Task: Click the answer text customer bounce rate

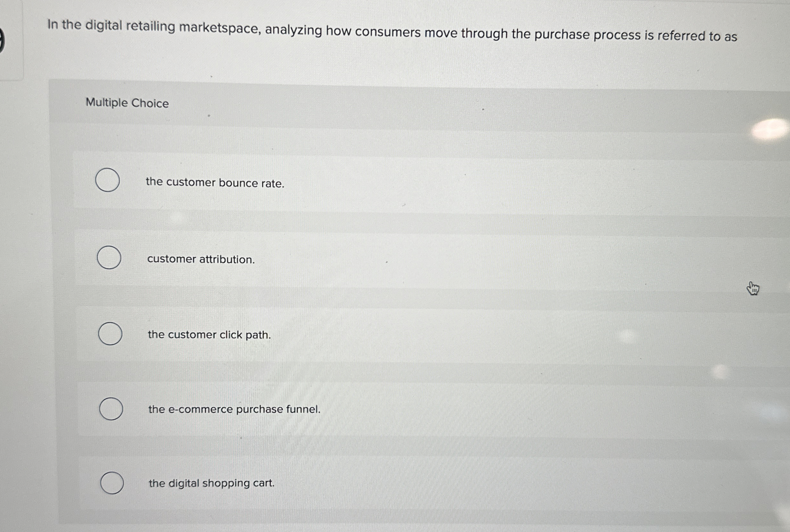Action: click(216, 183)
